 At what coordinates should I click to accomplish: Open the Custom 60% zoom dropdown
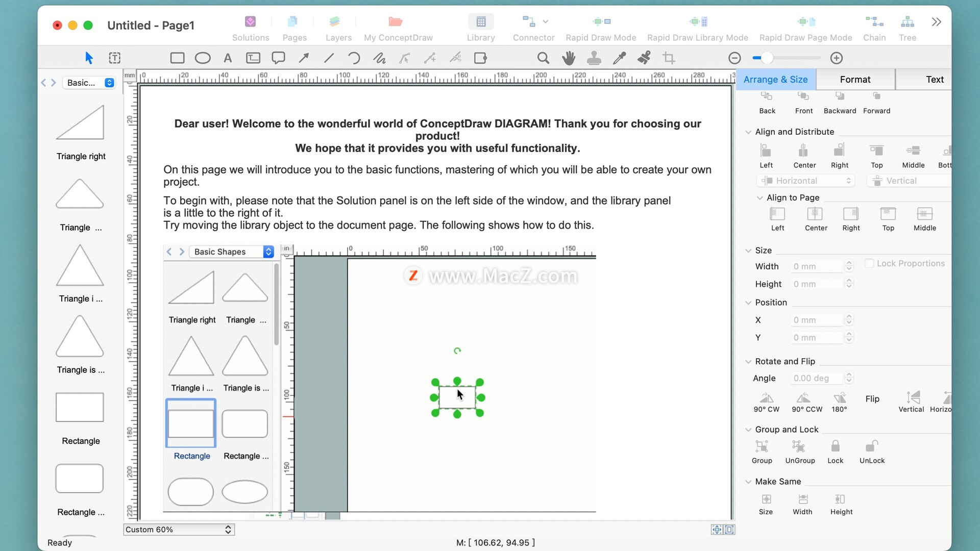[x=179, y=530]
